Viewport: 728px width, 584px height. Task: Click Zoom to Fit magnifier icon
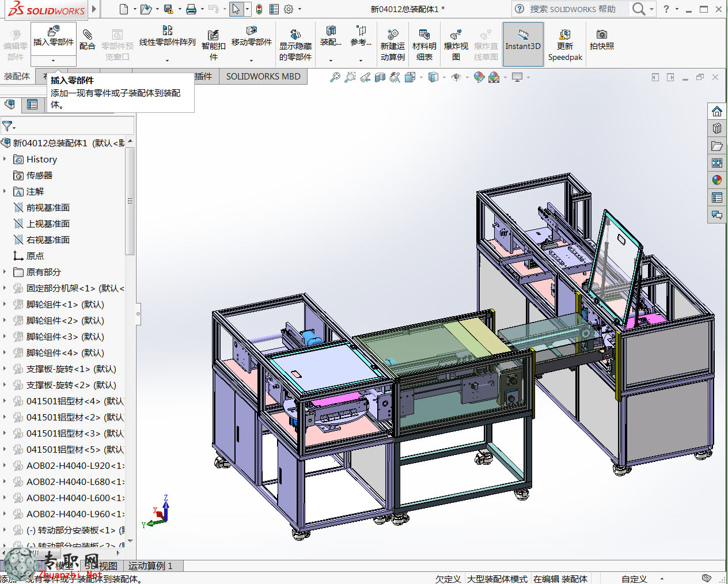pyautogui.click(x=335, y=77)
